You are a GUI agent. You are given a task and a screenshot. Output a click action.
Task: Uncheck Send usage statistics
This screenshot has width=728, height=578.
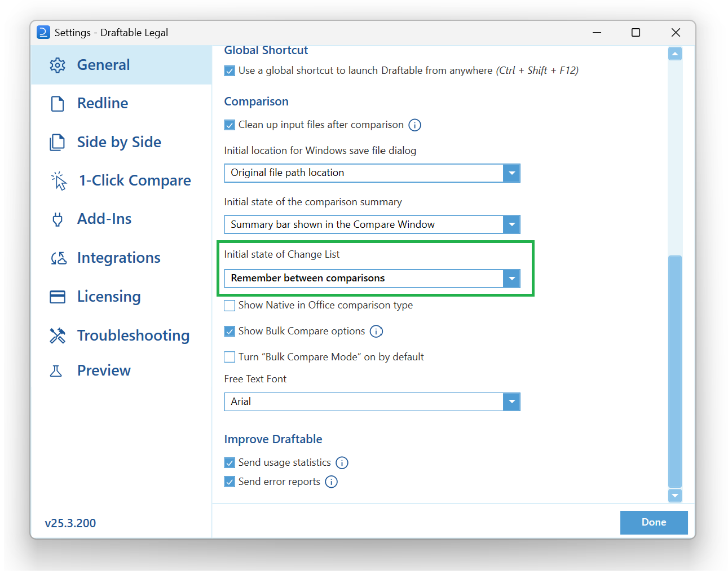[x=230, y=463]
